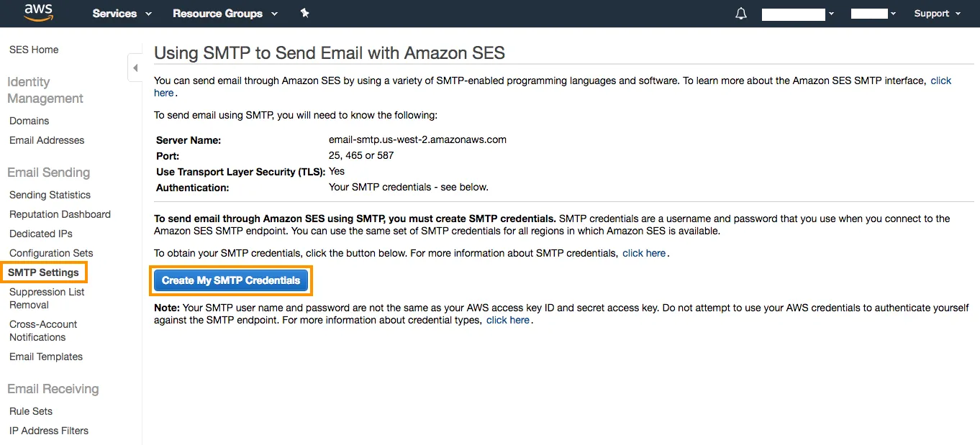This screenshot has height=445, width=980.
Task: Open Domains under Identity Management
Action: click(30, 121)
